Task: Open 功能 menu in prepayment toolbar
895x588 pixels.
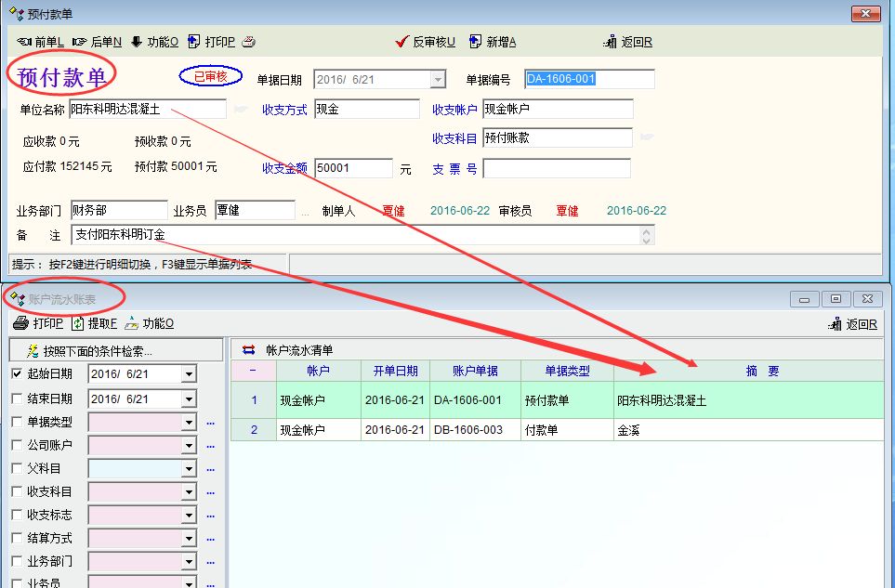Action: tap(154, 42)
